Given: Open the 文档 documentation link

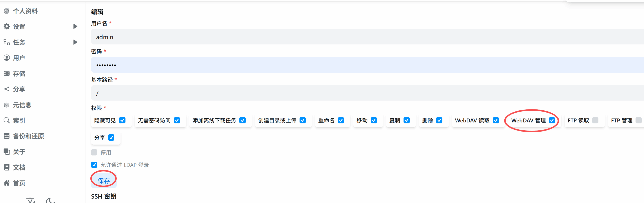Looking at the screenshot, I should tap(19, 167).
